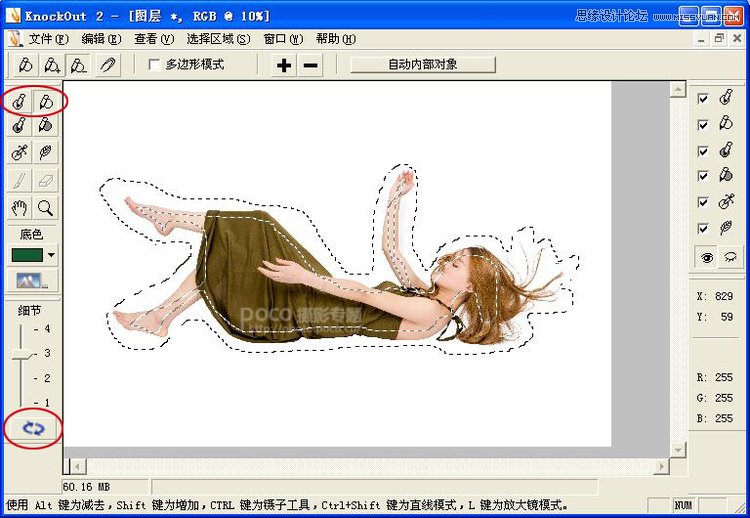
Task: Uncheck the Outside Object display checkbox
Action: coord(703,125)
